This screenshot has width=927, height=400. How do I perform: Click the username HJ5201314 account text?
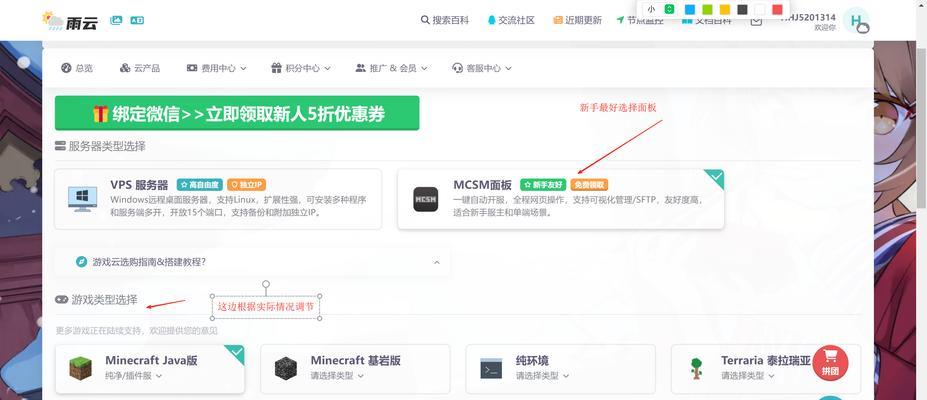pos(808,18)
